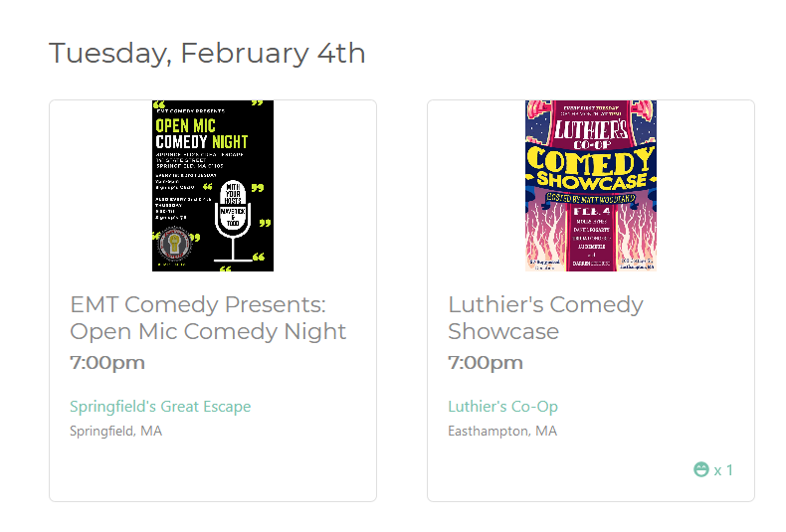Click the 'x 1' laugh count
Screen dimensions: 786x532
(x=723, y=470)
